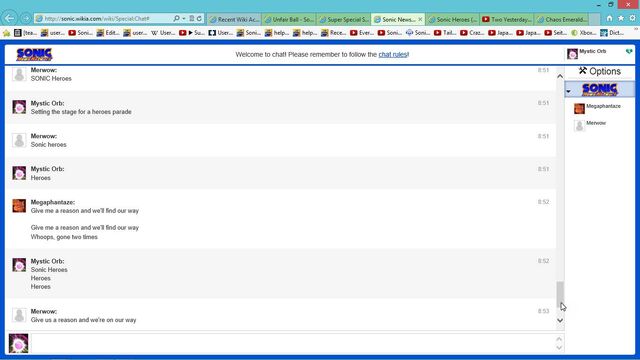
Task: Refresh the page with the reload icon
Action: [199, 18]
